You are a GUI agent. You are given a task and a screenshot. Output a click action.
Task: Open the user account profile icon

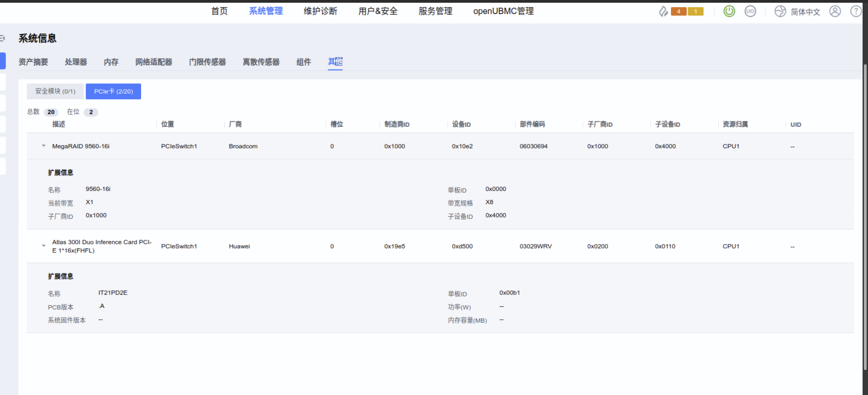point(835,11)
